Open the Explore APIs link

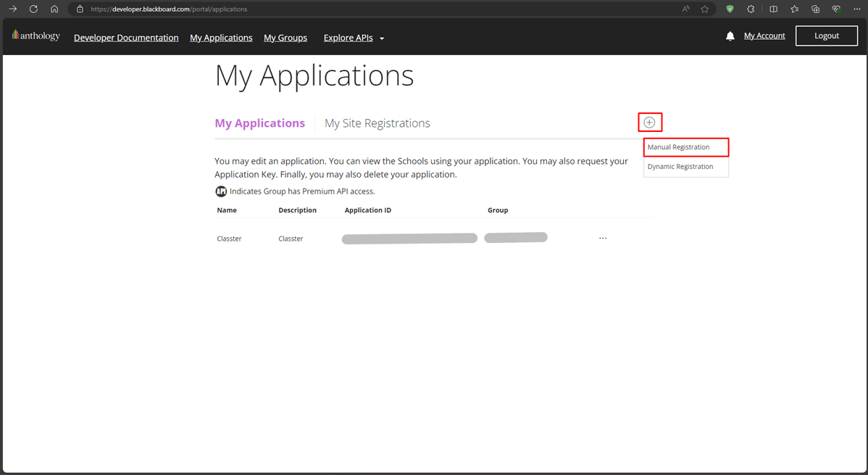(x=349, y=38)
